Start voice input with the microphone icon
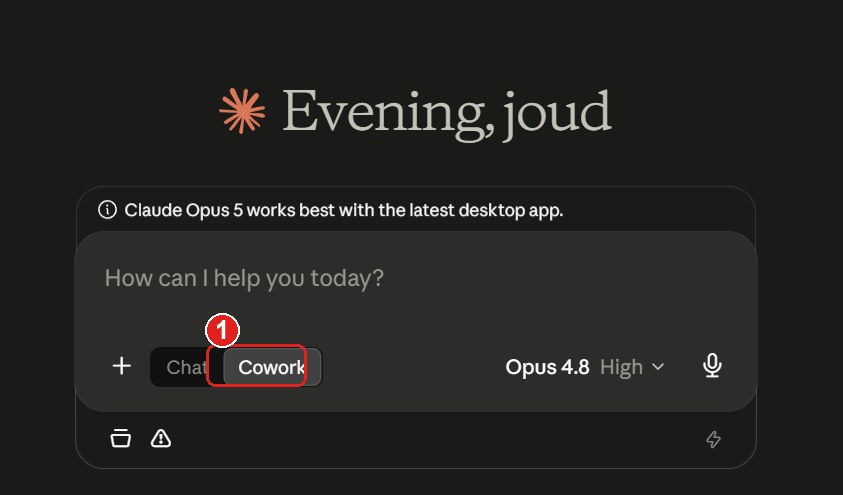The image size is (843, 495). click(x=712, y=366)
